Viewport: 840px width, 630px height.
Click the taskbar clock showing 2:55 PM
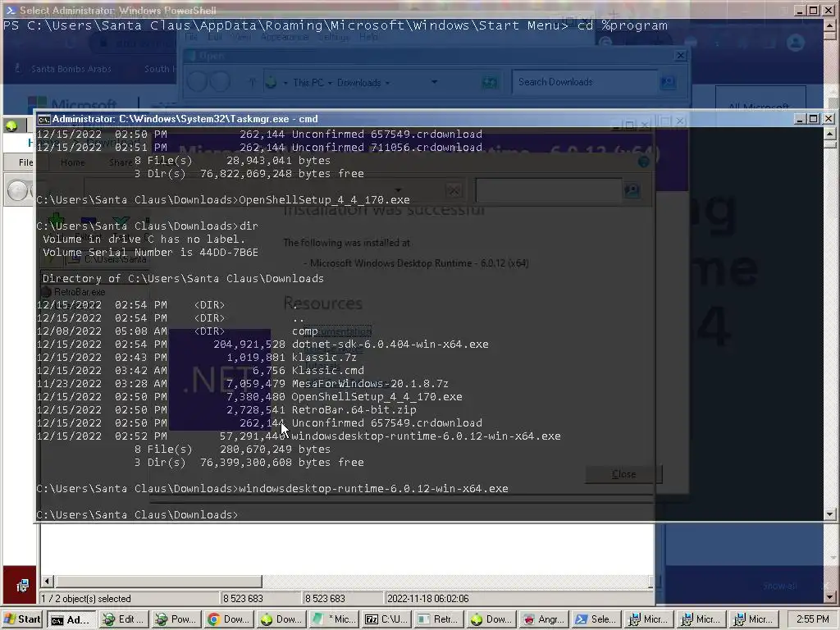812,619
